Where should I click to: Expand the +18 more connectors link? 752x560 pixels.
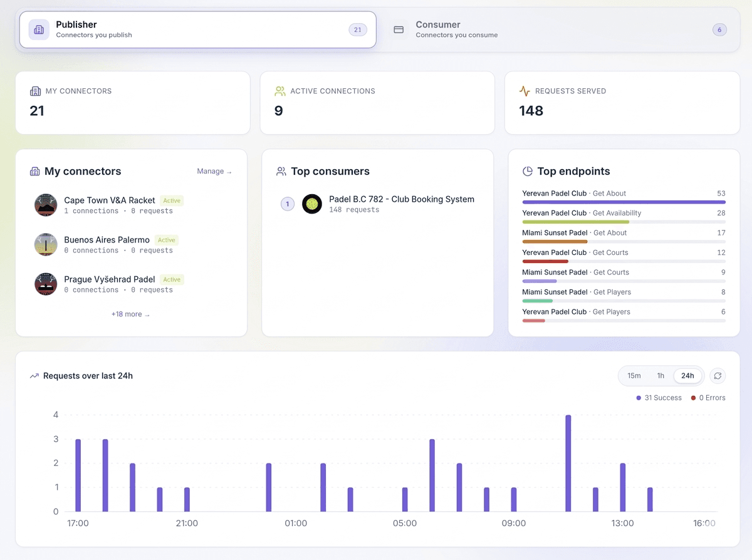pyautogui.click(x=131, y=314)
